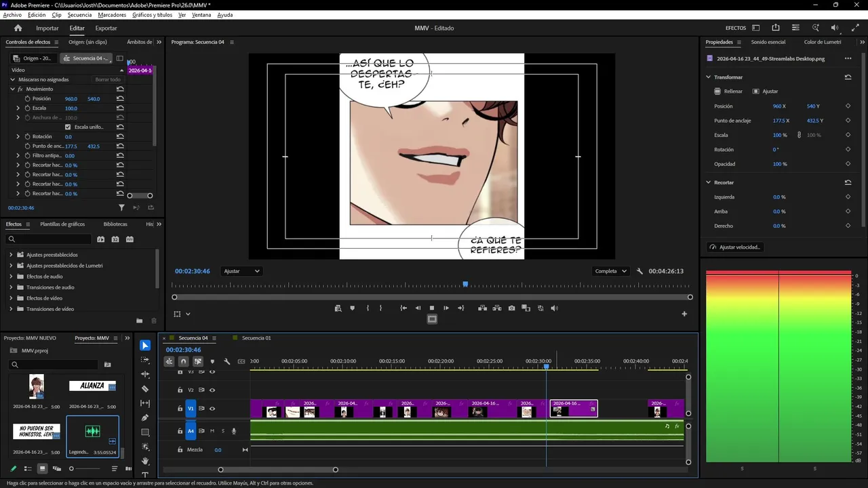Image resolution: width=868 pixels, height=488 pixels.
Task: Click the Rellenar button
Action: click(729, 91)
